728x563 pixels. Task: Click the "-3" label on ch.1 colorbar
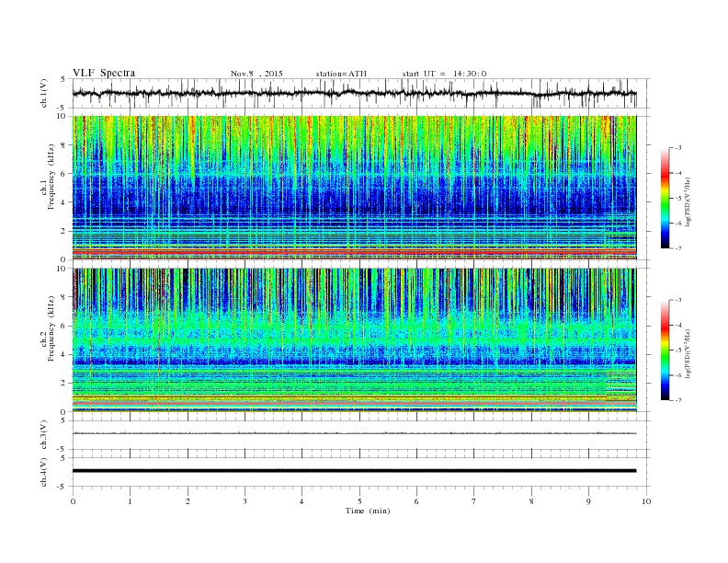(x=678, y=148)
